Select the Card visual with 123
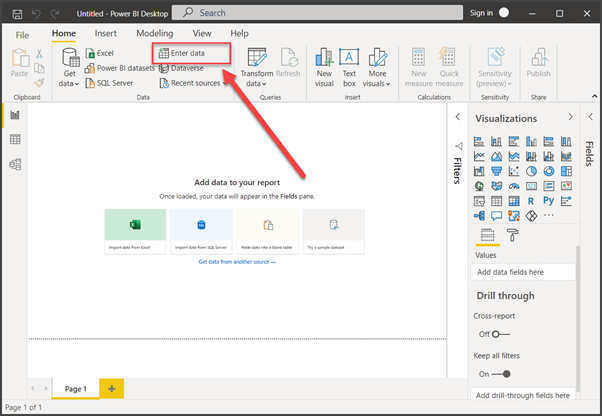The image size is (602, 416). 531,186
